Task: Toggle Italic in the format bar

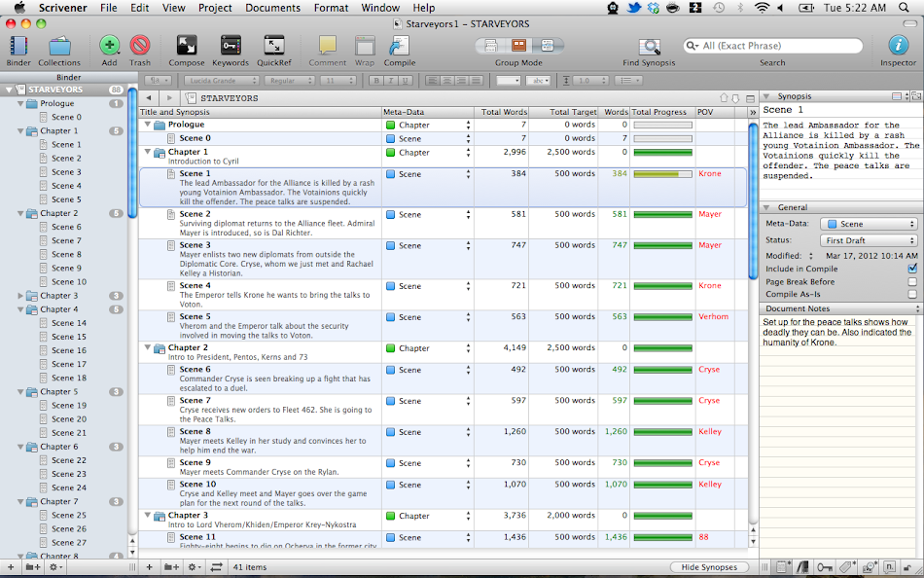Action: (x=390, y=81)
